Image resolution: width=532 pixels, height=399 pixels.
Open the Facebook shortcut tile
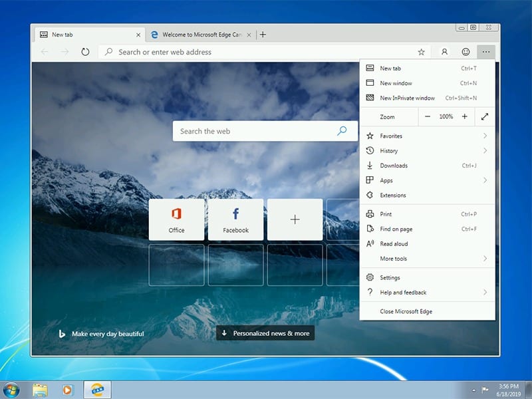(x=235, y=219)
